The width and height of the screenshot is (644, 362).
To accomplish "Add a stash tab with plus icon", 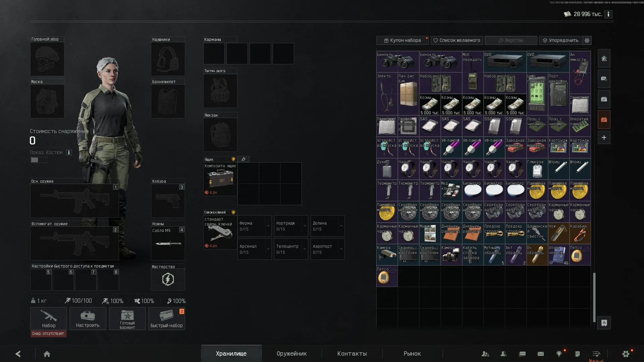I will point(604,138).
